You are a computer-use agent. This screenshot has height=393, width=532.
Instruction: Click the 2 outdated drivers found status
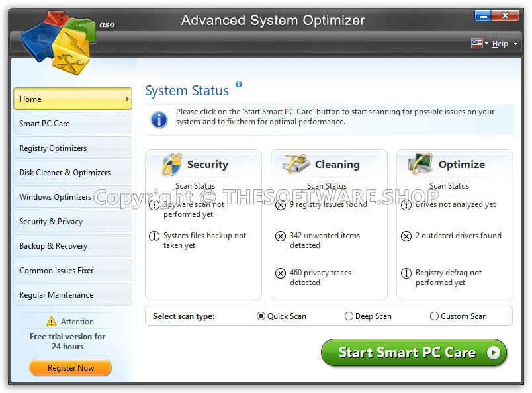[458, 236]
